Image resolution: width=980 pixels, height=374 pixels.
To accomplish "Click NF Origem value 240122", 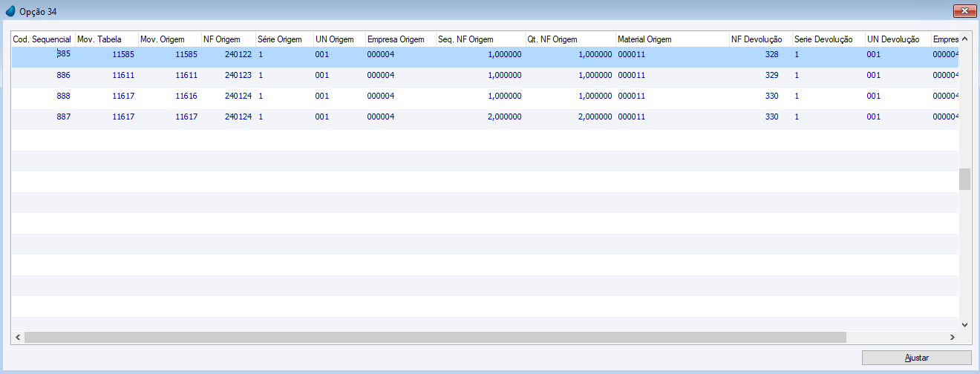I will pyautogui.click(x=238, y=54).
